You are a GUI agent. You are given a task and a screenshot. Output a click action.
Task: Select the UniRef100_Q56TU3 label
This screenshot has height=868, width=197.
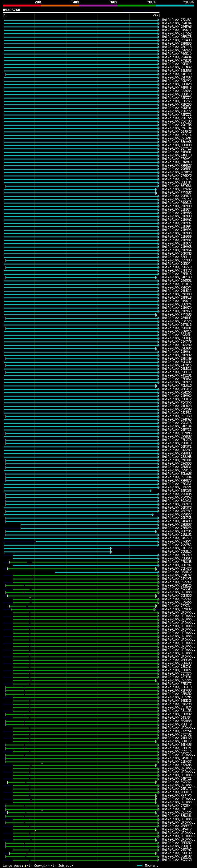177,122
